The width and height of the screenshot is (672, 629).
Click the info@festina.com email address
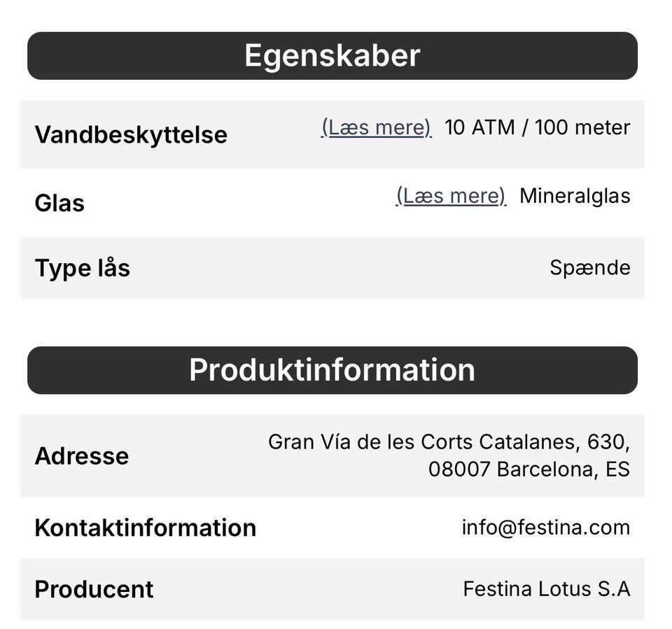(546, 528)
